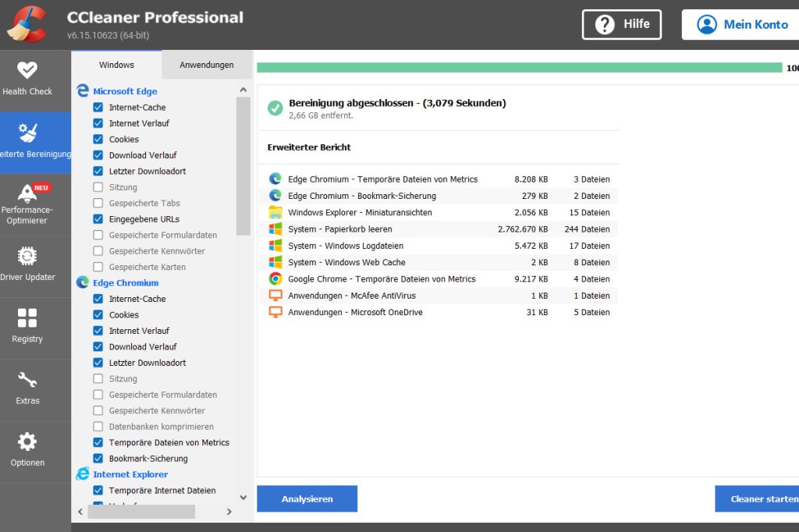
Task: Select the Erweiterte Bereinigung broom icon
Action: [27, 133]
